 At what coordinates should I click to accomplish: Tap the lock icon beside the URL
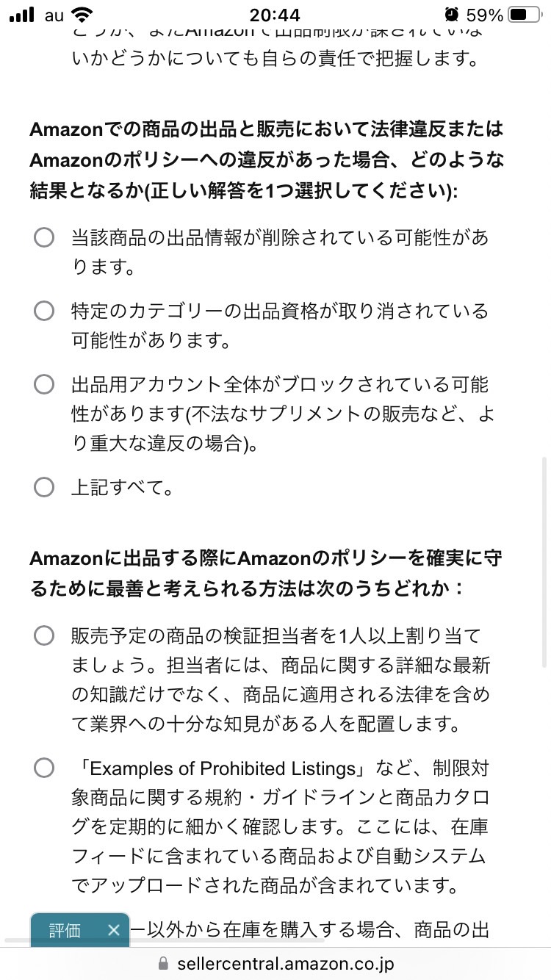163,964
